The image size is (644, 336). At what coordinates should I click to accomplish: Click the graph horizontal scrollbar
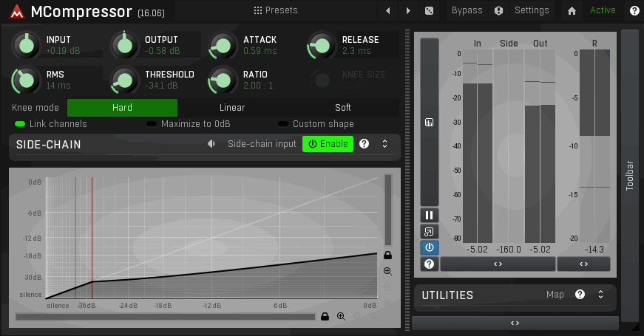[166, 317]
